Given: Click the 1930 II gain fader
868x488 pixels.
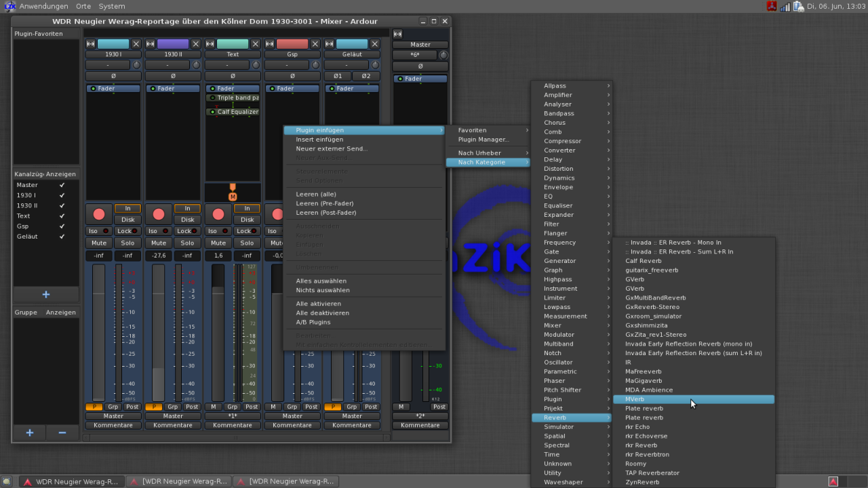Looking at the screenshot, I should coord(159,332).
